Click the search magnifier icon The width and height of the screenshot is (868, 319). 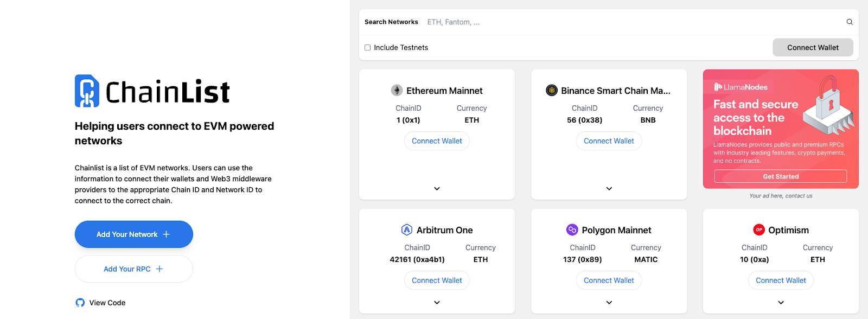850,22
